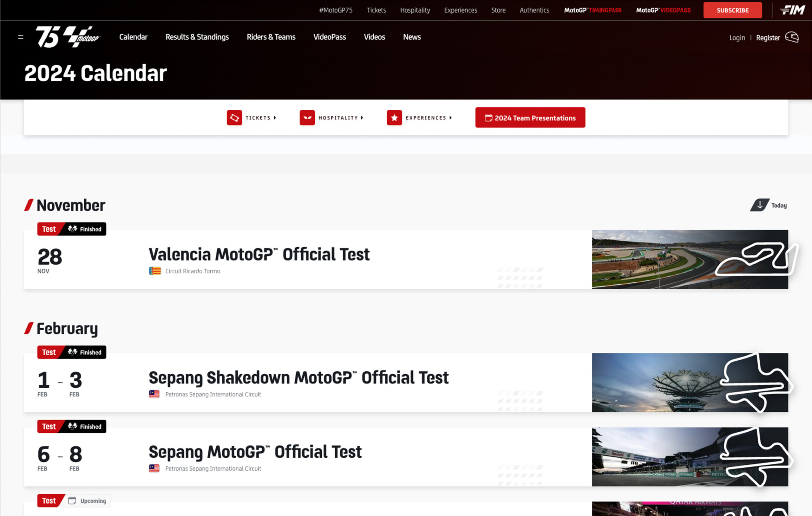Click the February month heading
812x516 pixels.
point(67,329)
